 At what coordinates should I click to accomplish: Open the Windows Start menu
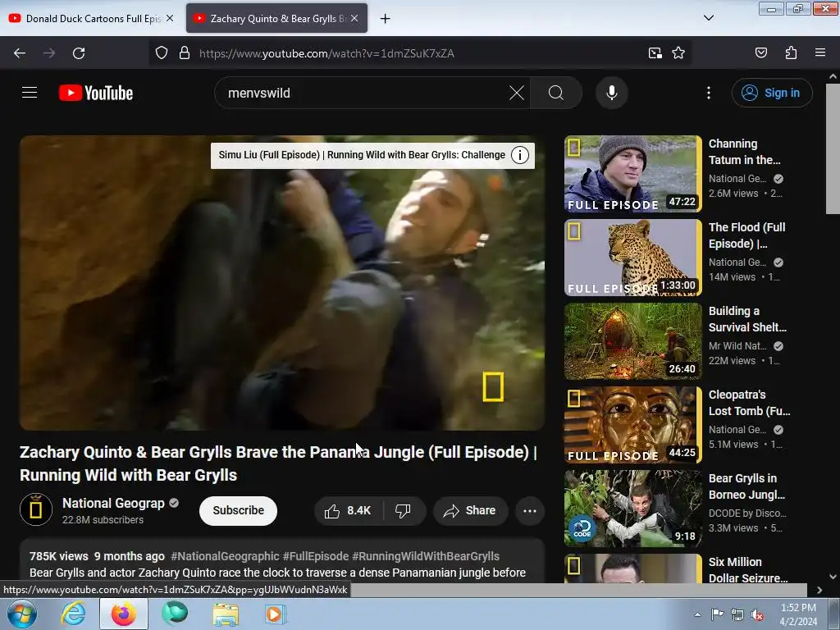point(22,614)
